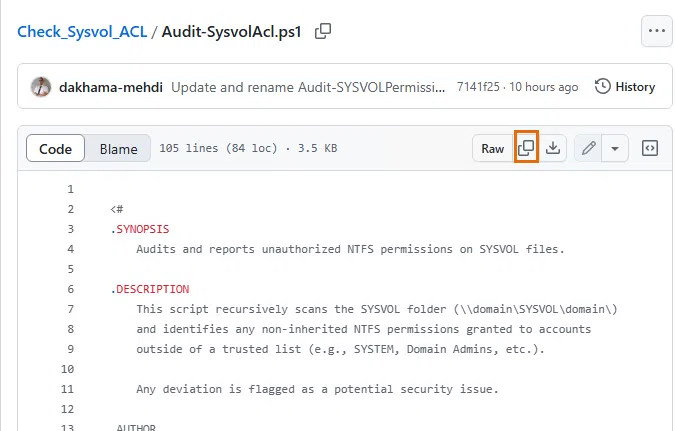Edit this file with the pencil icon
The image size is (675, 431).
click(589, 148)
